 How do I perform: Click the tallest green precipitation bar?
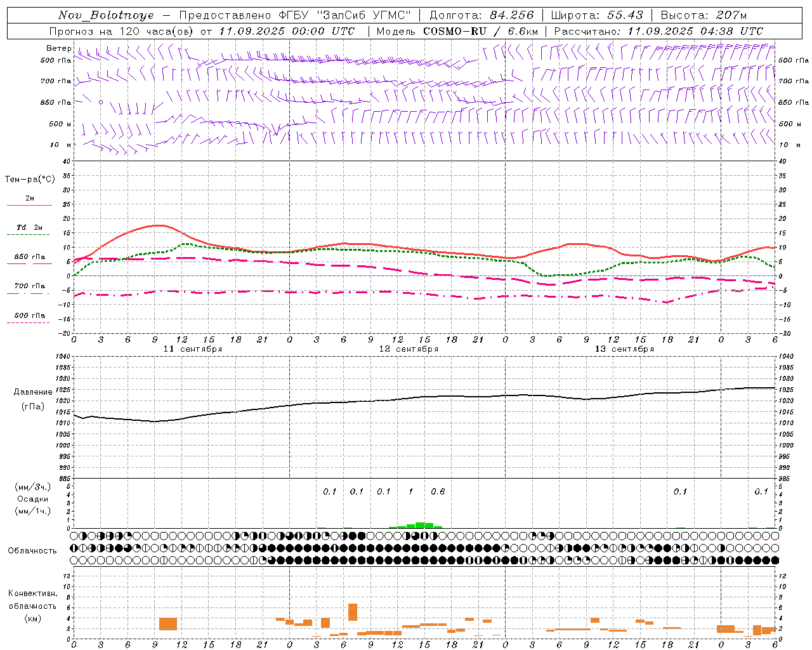pyautogui.click(x=420, y=525)
